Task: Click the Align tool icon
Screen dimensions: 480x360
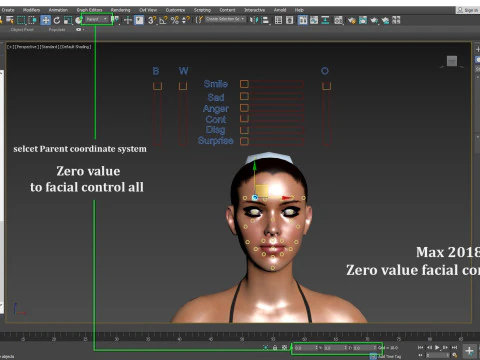Action: (x=265, y=20)
